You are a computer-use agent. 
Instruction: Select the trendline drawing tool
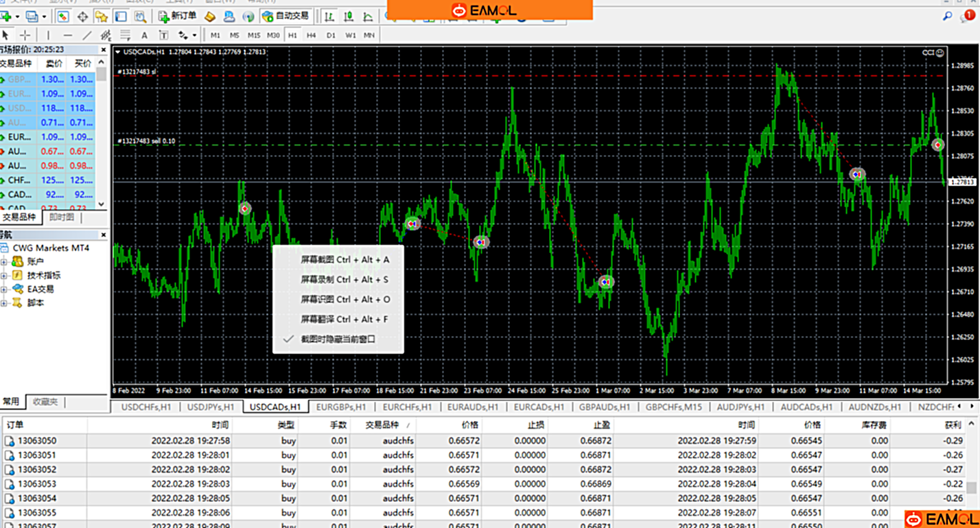pos(87,35)
